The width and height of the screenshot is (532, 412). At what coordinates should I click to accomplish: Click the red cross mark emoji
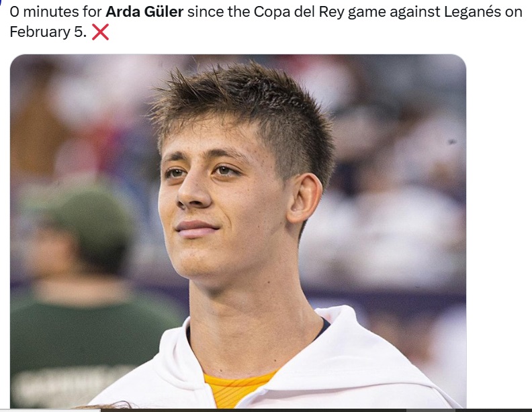point(101,32)
